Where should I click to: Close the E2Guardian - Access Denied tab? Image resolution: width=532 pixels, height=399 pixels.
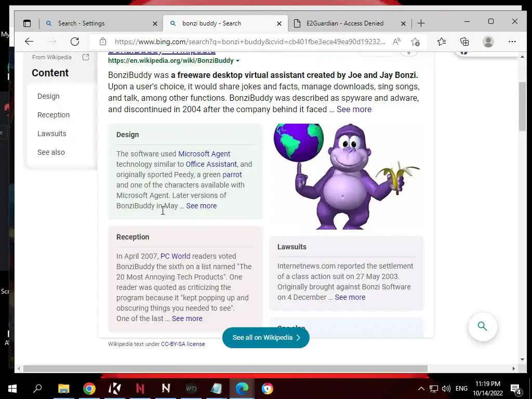[403, 23]
